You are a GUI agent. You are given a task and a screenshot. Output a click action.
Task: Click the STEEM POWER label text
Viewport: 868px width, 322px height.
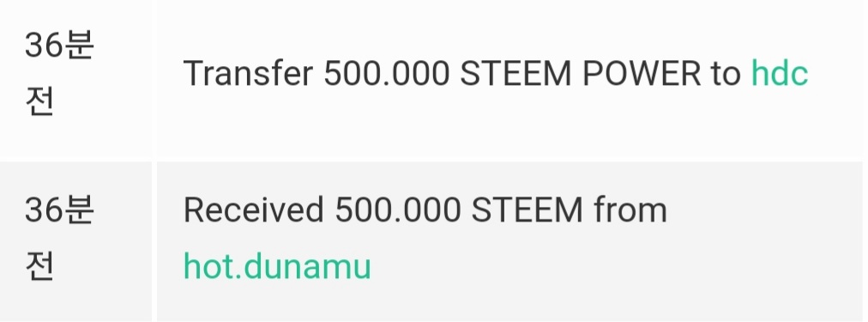(x=581, y=73)
